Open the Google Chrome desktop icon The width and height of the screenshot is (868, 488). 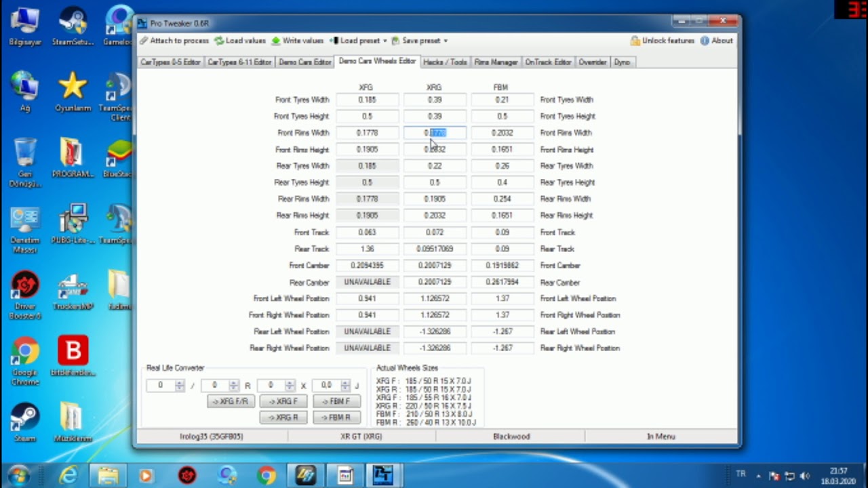(x=25, y=362)
